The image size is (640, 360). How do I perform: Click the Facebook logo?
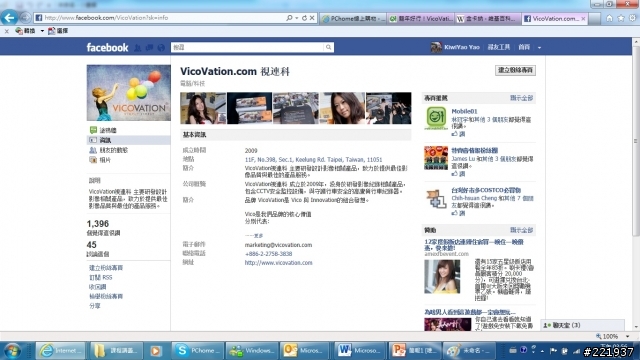click(x=107, y=47)
